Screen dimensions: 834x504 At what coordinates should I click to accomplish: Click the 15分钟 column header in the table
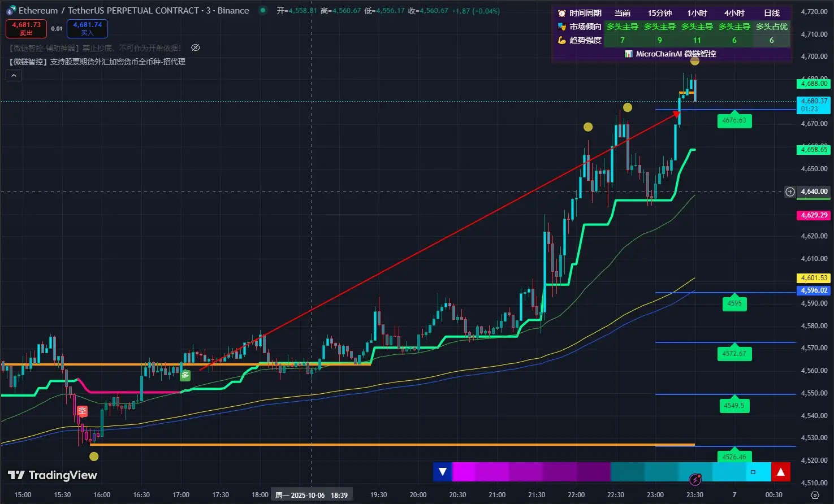click(660, 13)
